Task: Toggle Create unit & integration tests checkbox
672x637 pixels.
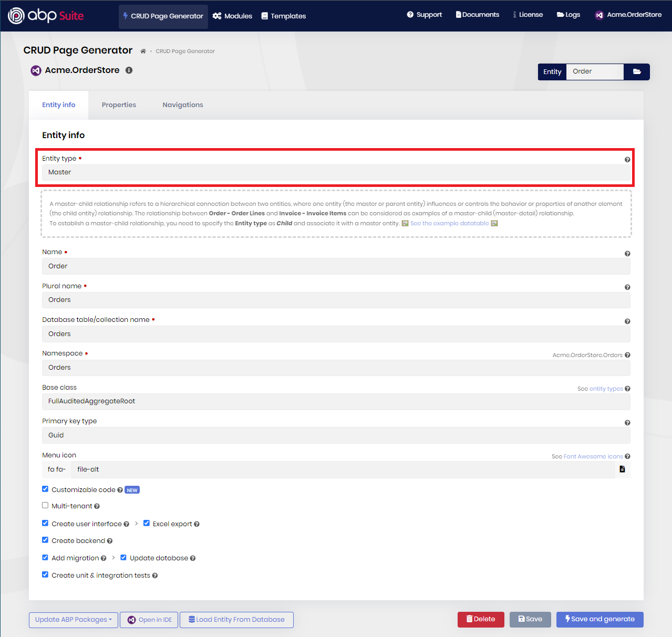Action: pyautogui.click(x=45, y=575)
